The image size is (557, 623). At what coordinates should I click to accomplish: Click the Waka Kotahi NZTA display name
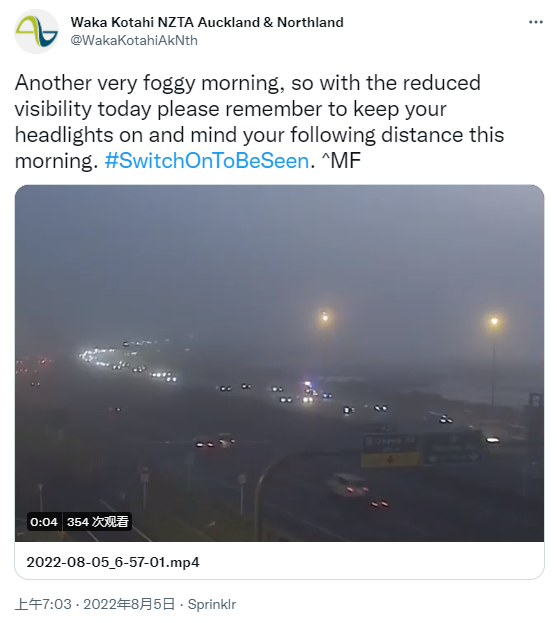tap(207, 22)
